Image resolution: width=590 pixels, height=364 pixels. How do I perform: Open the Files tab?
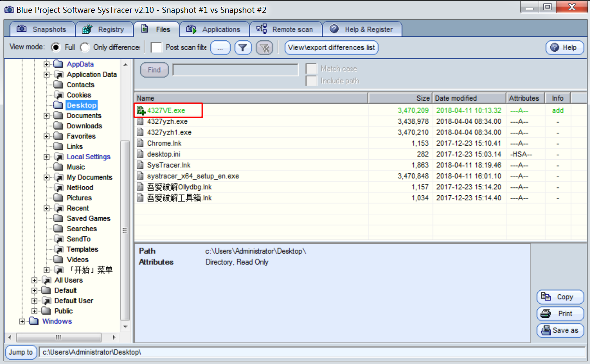point(156,29)
